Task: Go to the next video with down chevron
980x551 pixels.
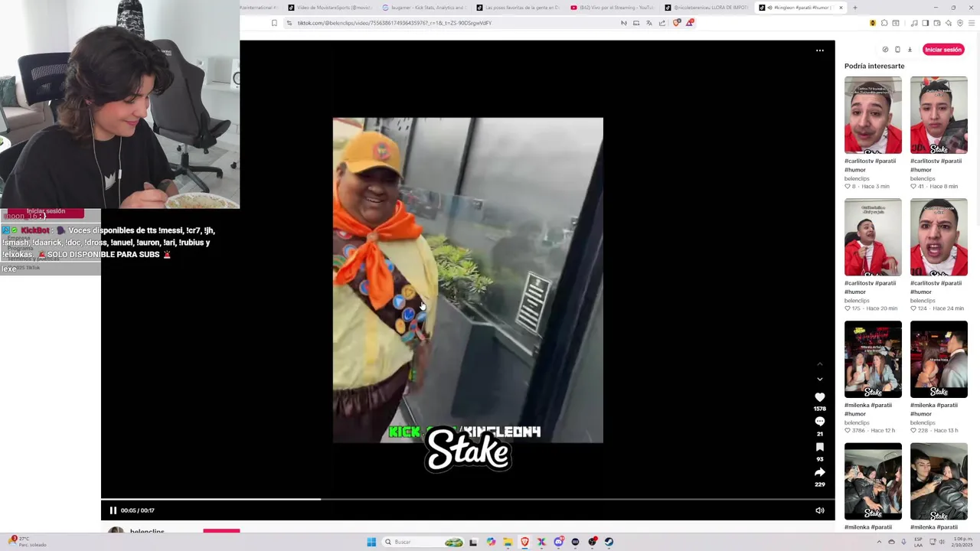Action: (819, 379)
